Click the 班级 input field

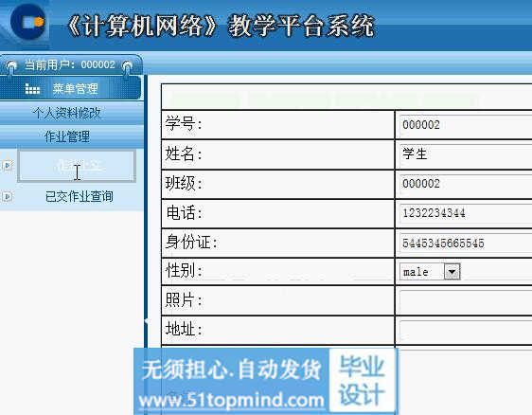coord(466,184)
